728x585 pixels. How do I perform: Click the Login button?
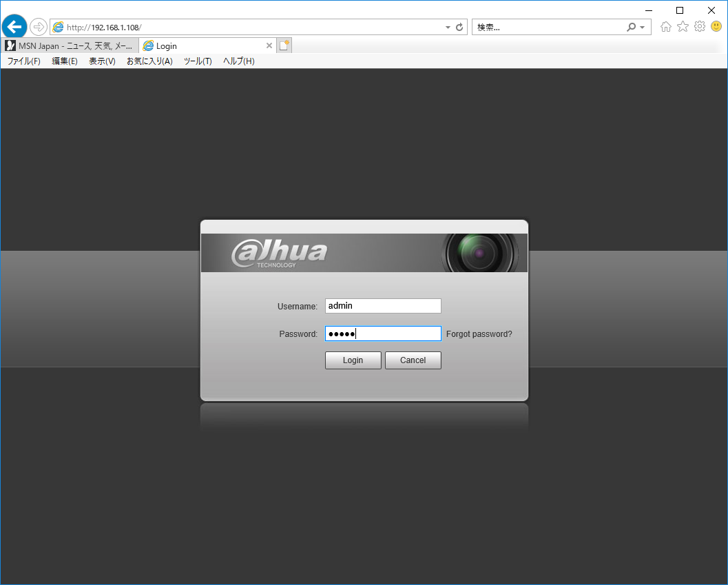pyautogui.click(x=353, y=360)
